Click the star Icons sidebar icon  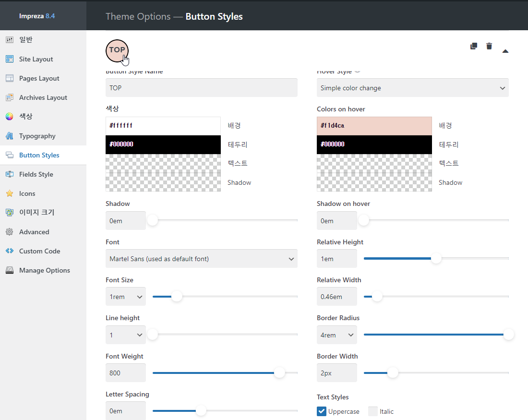pyautogui.click(x=10, y=193)
